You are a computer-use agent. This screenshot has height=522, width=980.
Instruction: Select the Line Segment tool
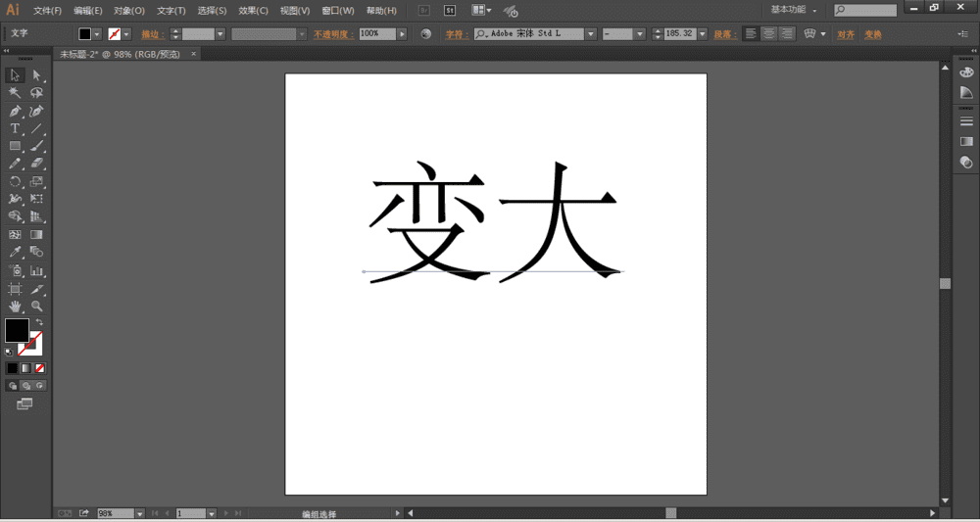pos(37,128)
